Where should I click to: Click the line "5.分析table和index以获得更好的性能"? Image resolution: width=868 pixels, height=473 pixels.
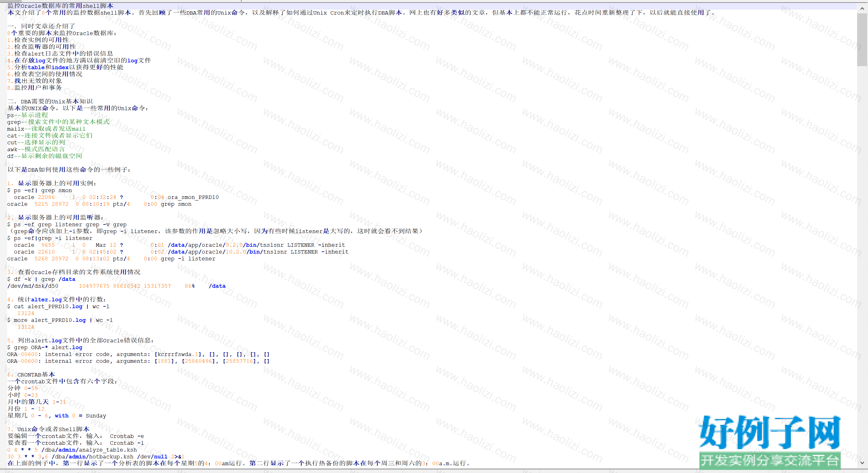click(x=65, y=67)
